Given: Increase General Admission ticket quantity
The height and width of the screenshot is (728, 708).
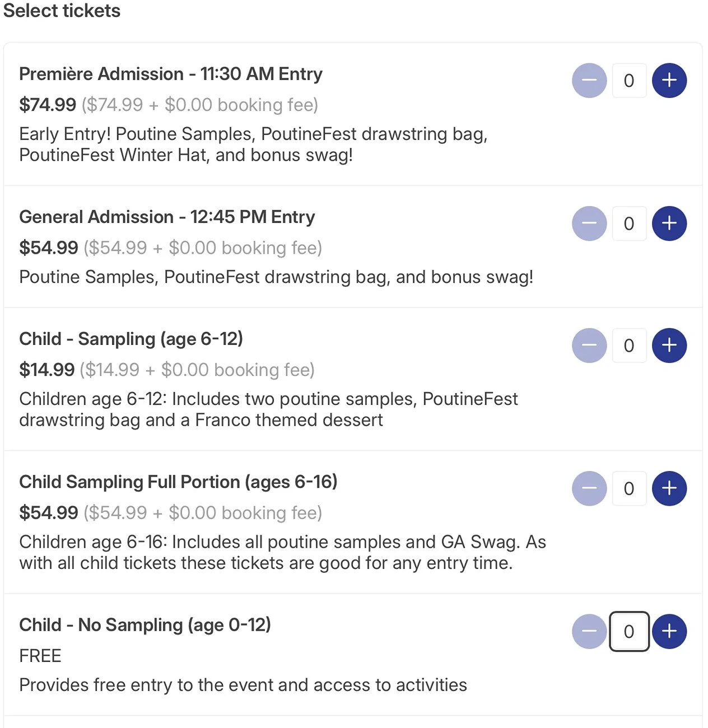Looking at the screenshot, I should click(x=669, y=223).
